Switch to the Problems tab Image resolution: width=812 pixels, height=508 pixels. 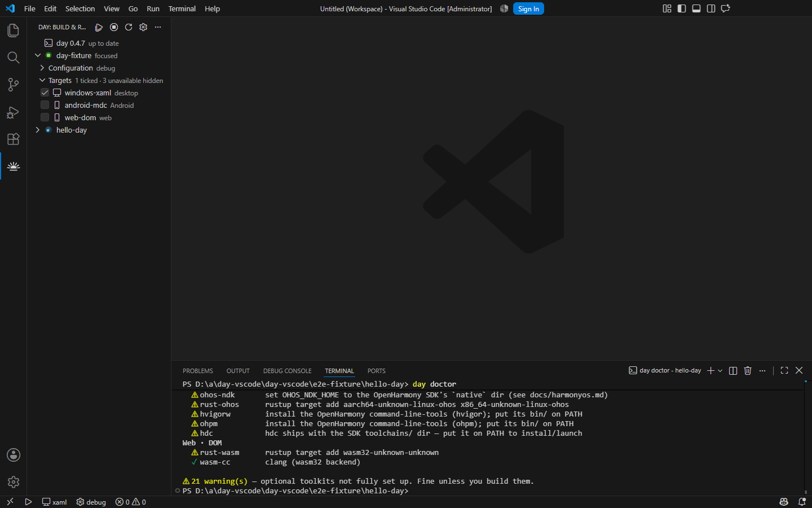click(198, 371)
